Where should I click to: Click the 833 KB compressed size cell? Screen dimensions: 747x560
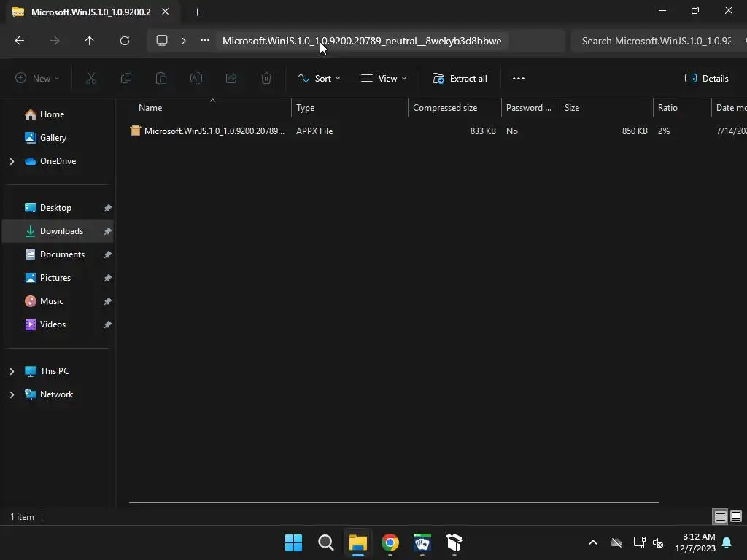click(x=483, y=131)
